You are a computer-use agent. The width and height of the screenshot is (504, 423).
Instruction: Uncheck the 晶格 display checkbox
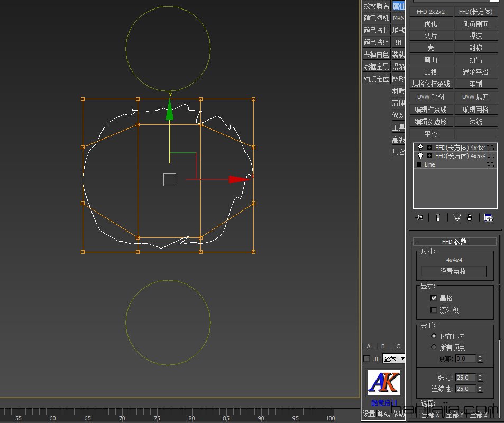[434, 298]
